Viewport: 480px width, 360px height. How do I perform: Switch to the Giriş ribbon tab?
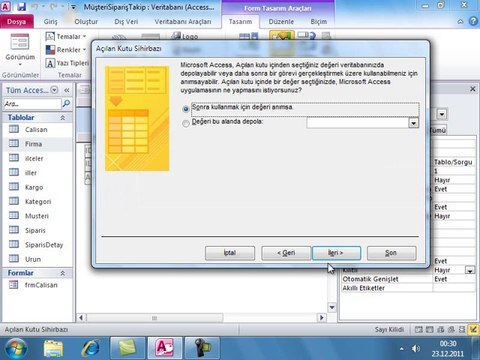tap(50, 22)
